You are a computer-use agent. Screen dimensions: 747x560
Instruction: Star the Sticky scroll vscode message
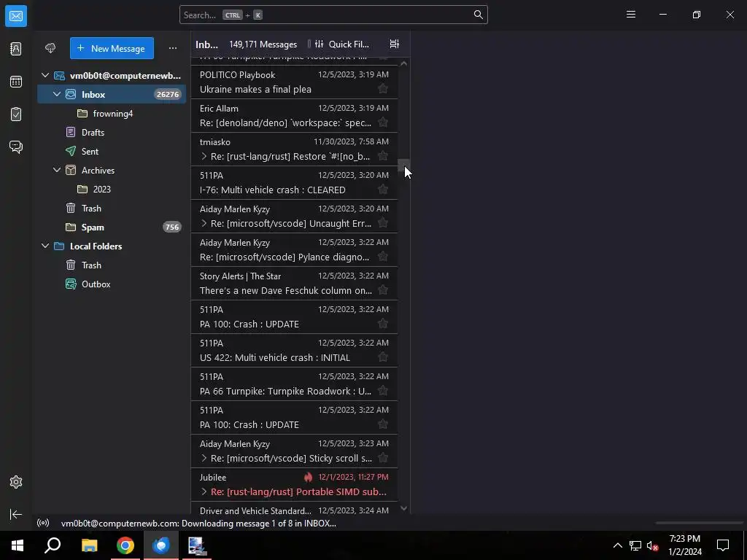[382, 458]
